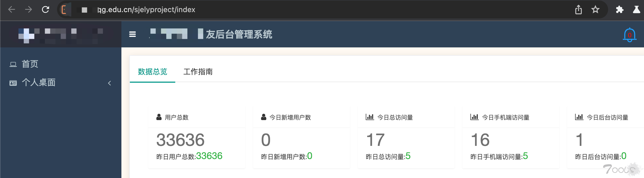Switch to the 数据总览 tab
The width and height of the screenshot is (644, 178).
pyautogui.click(x=153, y=72)
